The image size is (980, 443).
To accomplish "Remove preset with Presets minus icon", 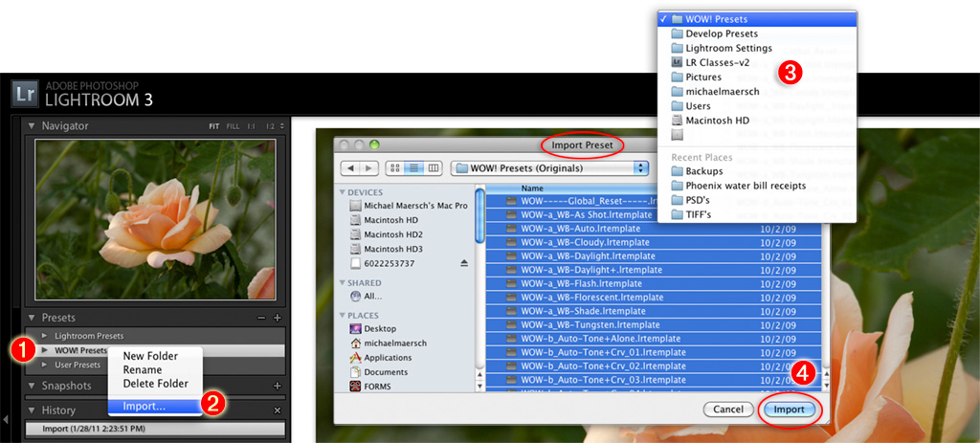I will (x=262, y=318).
